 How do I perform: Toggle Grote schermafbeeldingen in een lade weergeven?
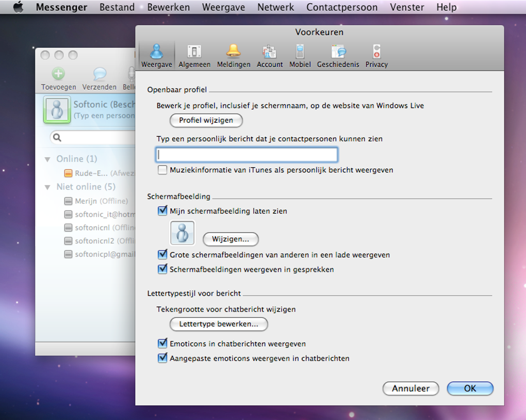click(x=162, y=254)
